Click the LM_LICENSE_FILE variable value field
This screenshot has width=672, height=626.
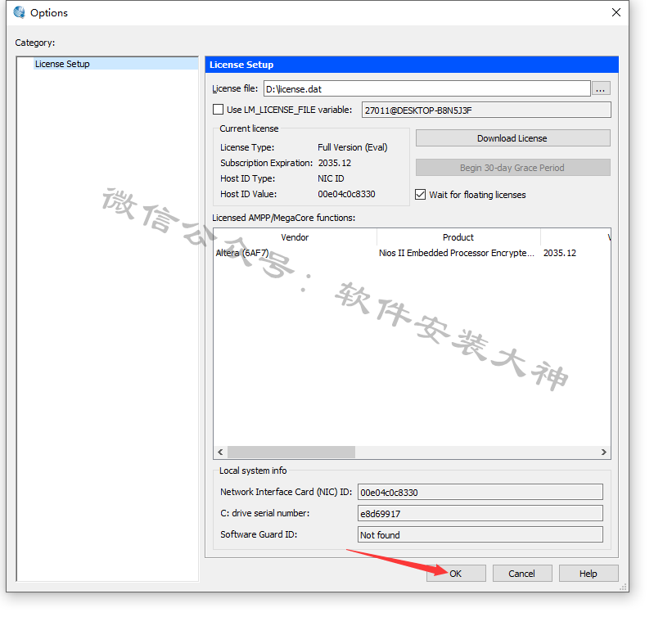click(486, 110)
